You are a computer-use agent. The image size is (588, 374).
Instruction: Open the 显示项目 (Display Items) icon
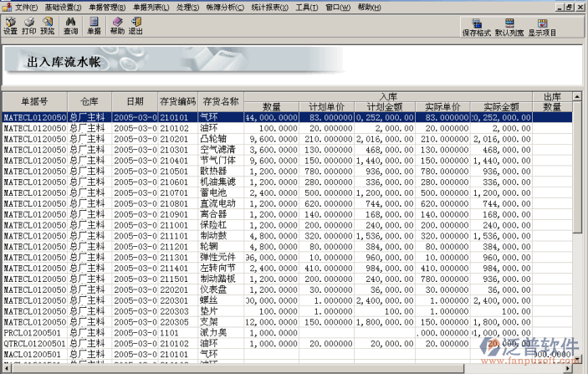point(542,28)
